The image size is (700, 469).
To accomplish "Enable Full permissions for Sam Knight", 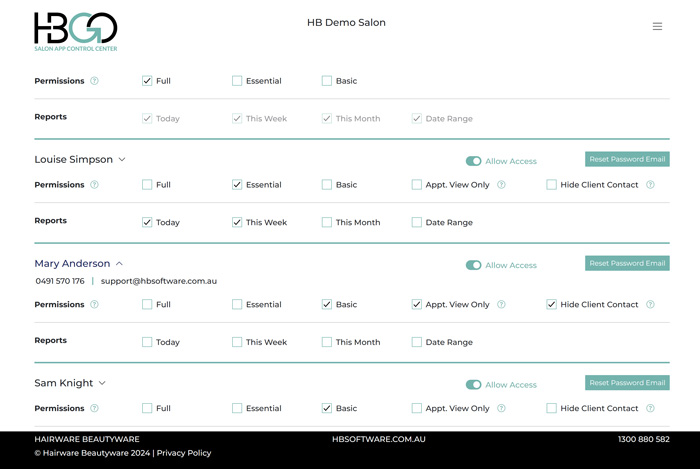I will click(x=147, y=408).
